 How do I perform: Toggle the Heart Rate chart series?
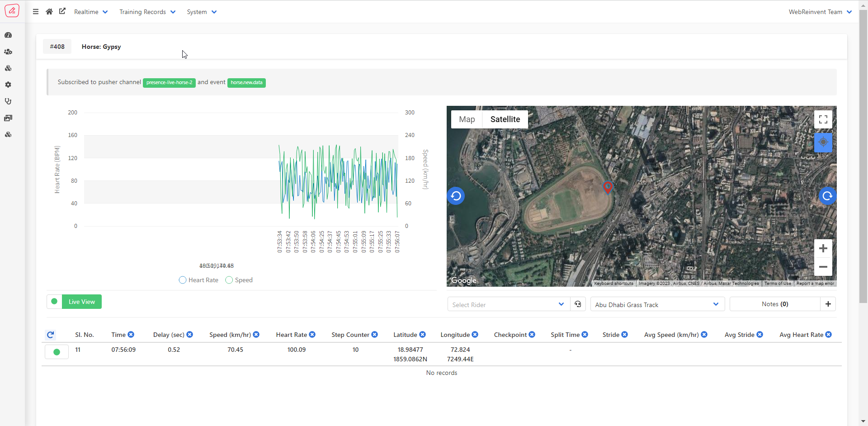click(x=199, y=280)
